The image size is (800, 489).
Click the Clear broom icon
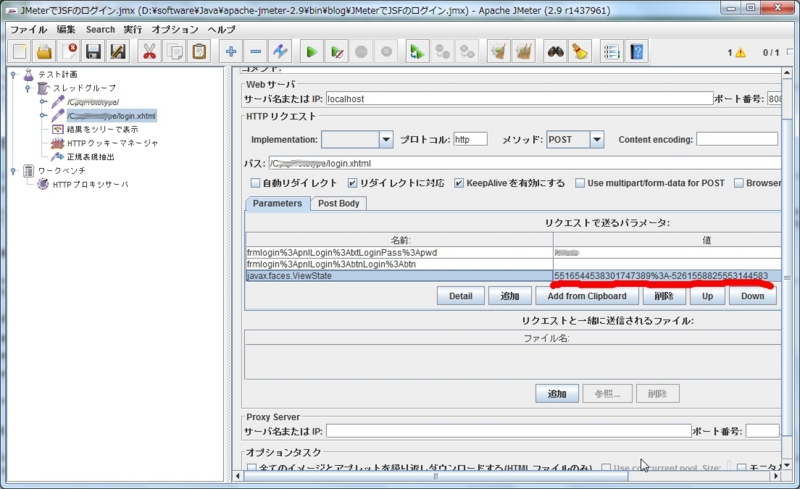coord(499,52)
